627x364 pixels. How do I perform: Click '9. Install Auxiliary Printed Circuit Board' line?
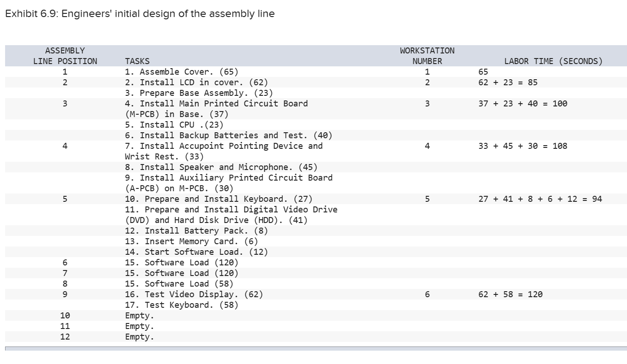coord(229,178)
